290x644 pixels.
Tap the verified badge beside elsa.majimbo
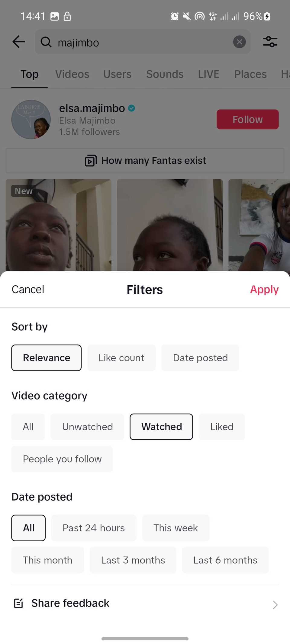(x=132, y=108)
